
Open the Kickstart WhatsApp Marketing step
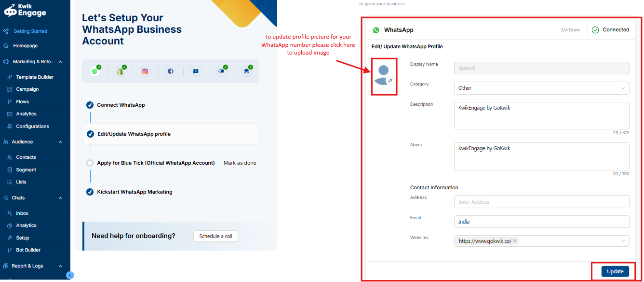pos(134,192)
